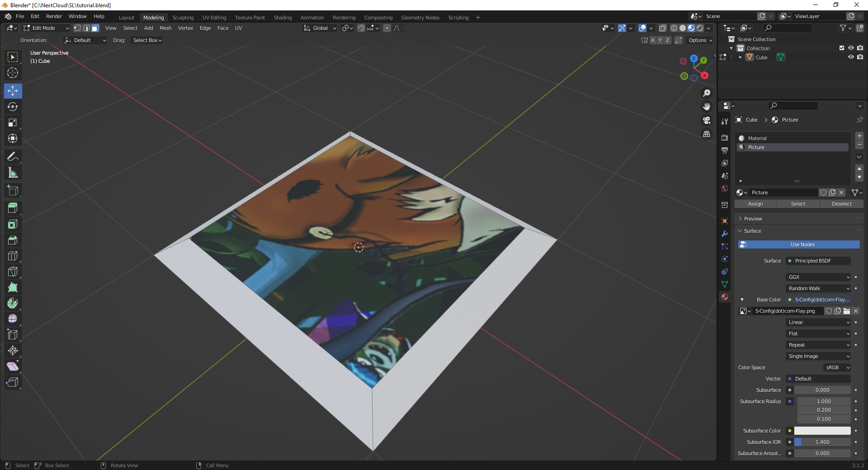The image size is (868, 470).
Task: Open the Blender logo menu
Action: pyautogui.click(x=8, y=16)
